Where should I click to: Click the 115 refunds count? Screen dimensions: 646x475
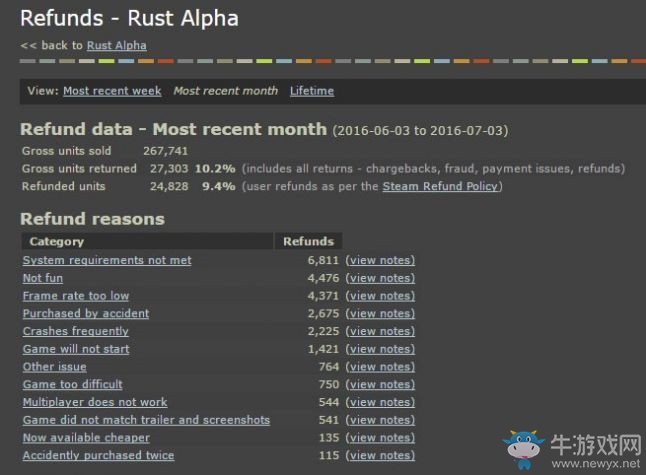tap(329, 455)
